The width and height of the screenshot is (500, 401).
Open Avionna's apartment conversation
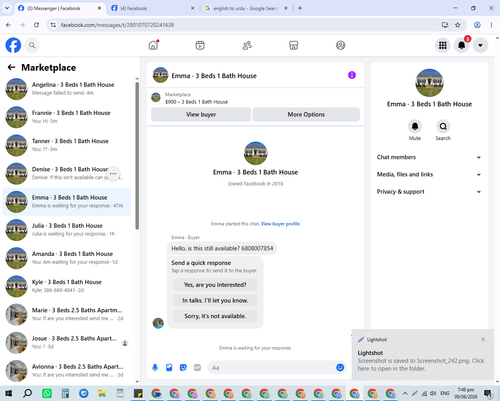[x=67, y=370]
